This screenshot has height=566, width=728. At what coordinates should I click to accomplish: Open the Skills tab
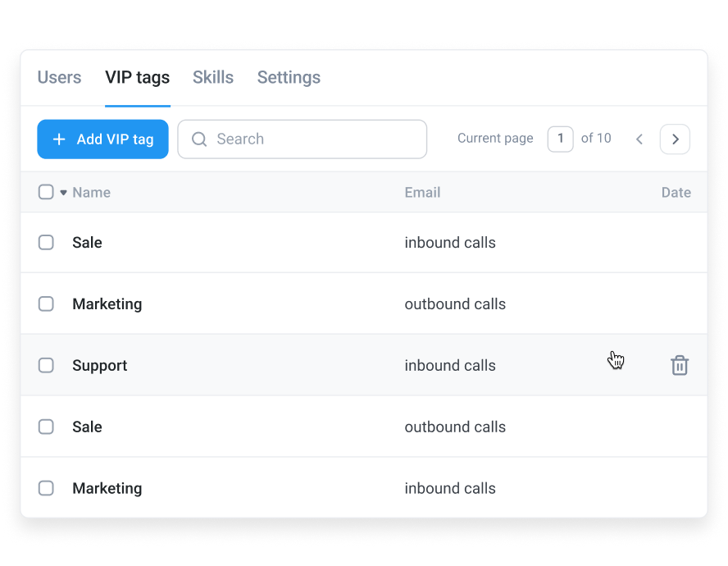(213, 77)
